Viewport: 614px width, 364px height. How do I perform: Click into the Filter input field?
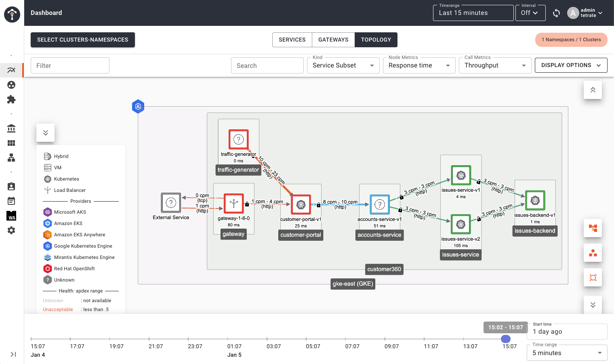70,65
